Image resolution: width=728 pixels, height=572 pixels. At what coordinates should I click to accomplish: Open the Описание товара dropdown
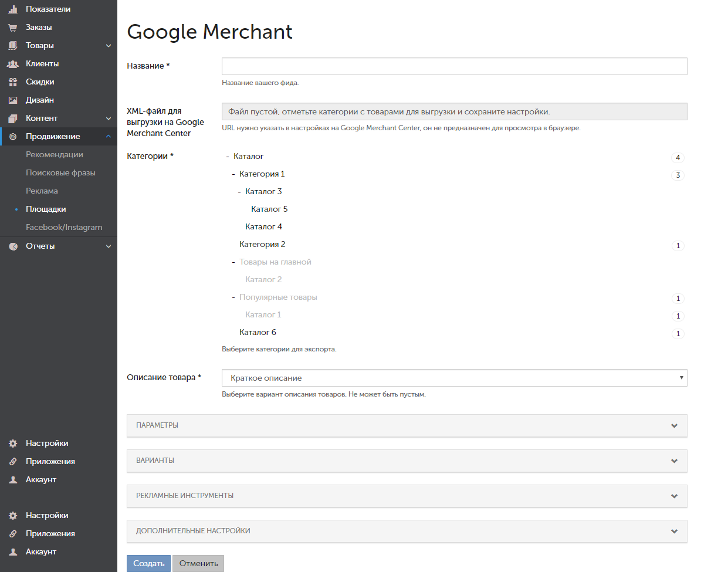click(x=454, y=378)
